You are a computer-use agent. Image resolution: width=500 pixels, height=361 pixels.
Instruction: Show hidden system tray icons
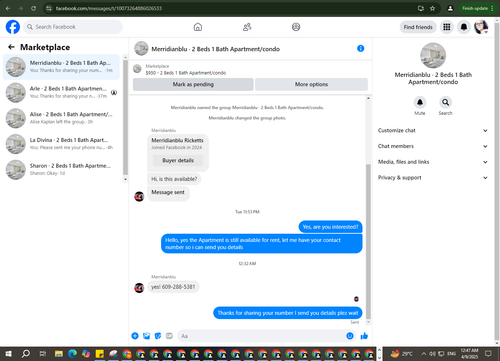423,354
